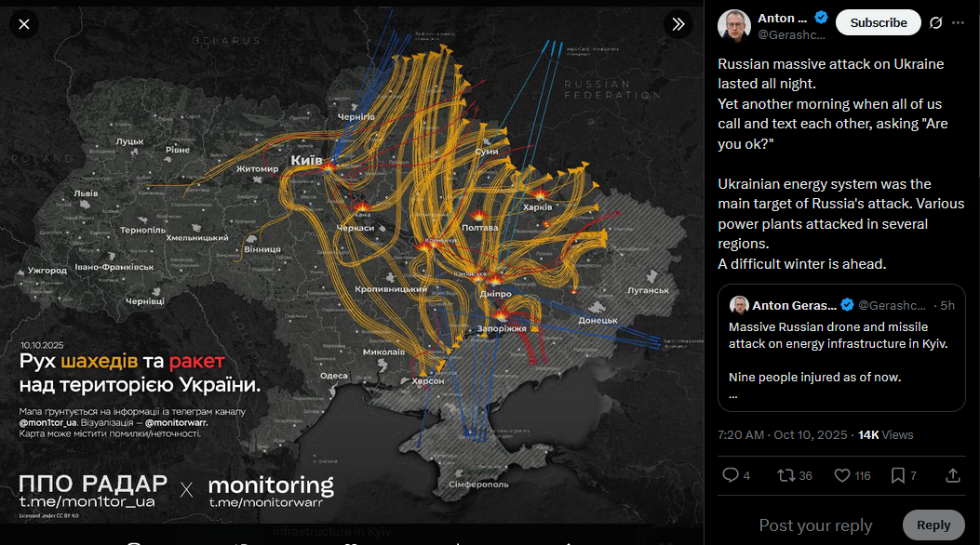The height and width of the screenshot is (545, 980).
Task: Click the Львів label on map
Action: point(86,193)
